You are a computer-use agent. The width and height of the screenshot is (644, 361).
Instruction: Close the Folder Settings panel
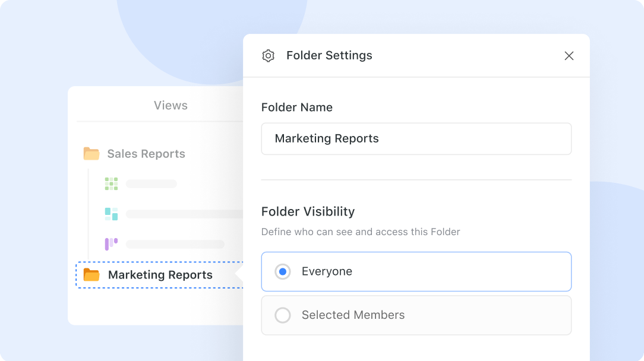tap(569, 56)
